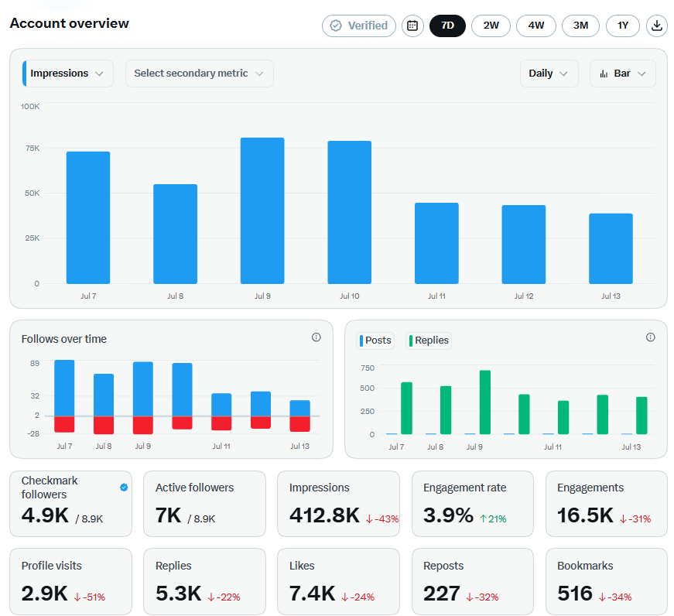This screenshot has width=674, height=616.
Task: Click the Account overview heading
Action: 69,23
